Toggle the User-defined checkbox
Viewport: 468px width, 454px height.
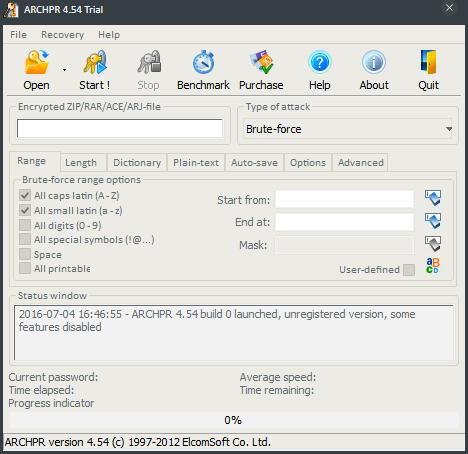(409, 270)
